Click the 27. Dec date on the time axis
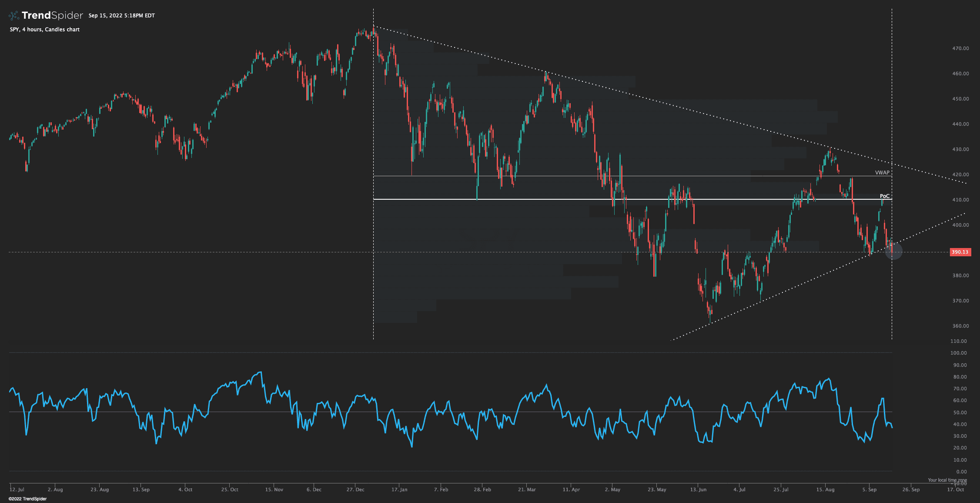Viewport: 980px width, 503px height. click(x=355, y=490)
